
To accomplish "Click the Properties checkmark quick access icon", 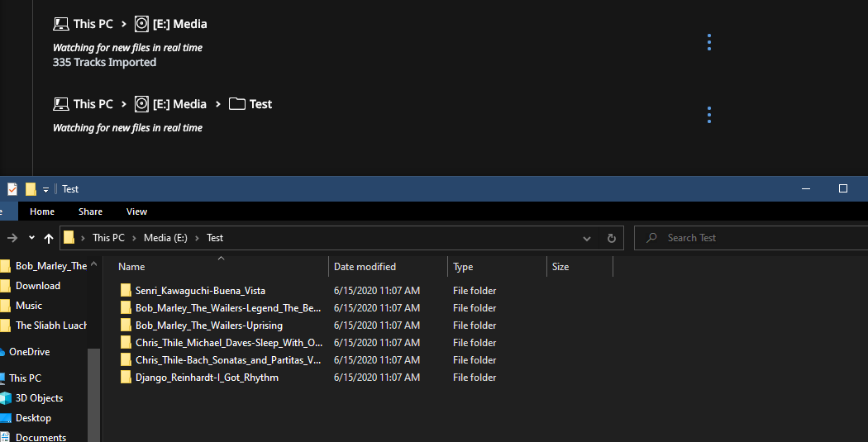I will click(x=12, y=189).
